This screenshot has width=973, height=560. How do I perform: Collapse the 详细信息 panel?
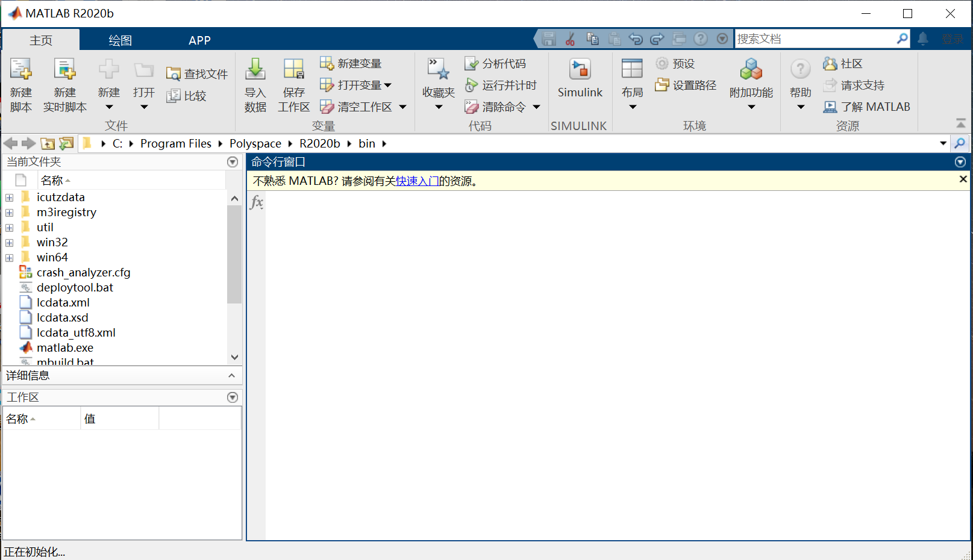tap(231, 375)
